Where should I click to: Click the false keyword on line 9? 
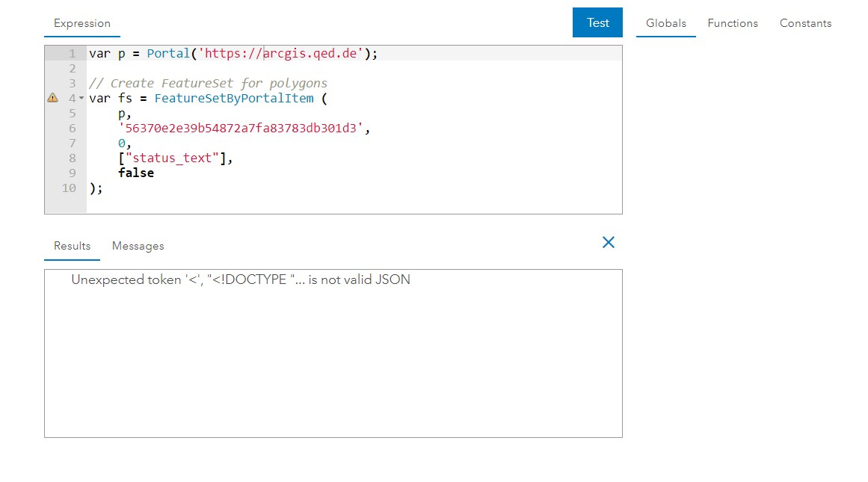pyautogui.click(x=136, y=173)
